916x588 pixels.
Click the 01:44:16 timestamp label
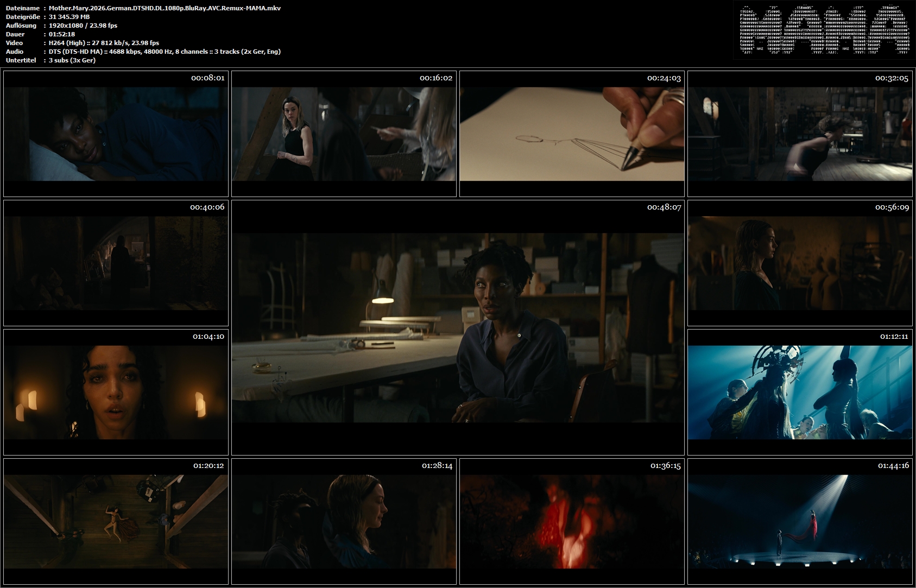point(893,466)
